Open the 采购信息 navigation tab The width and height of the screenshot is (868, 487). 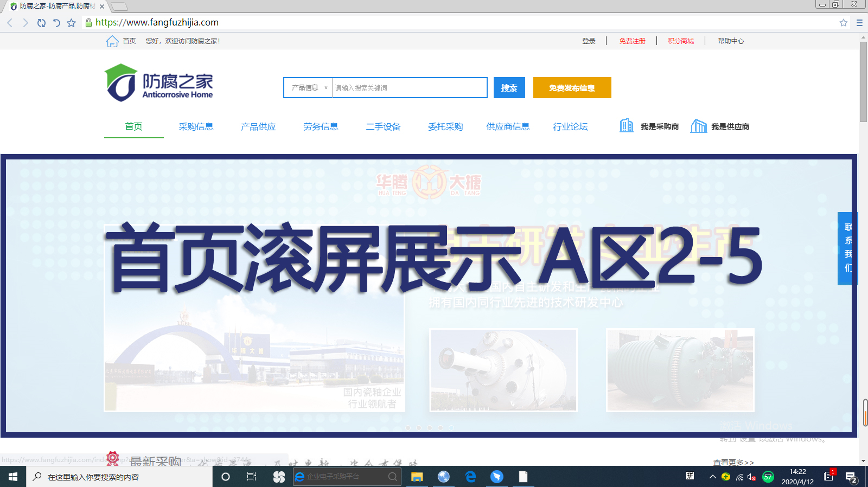click(196, 126)
